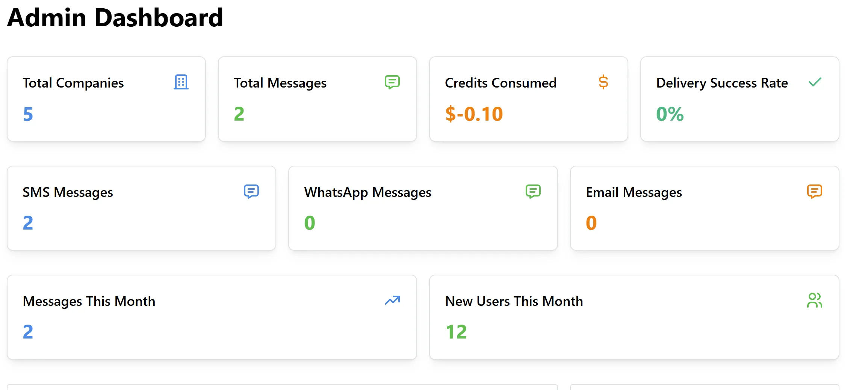Image resolution: width=868 pixels, height=390 pixels.
Task: Click the Total Companies count 5
Action: 28,114
